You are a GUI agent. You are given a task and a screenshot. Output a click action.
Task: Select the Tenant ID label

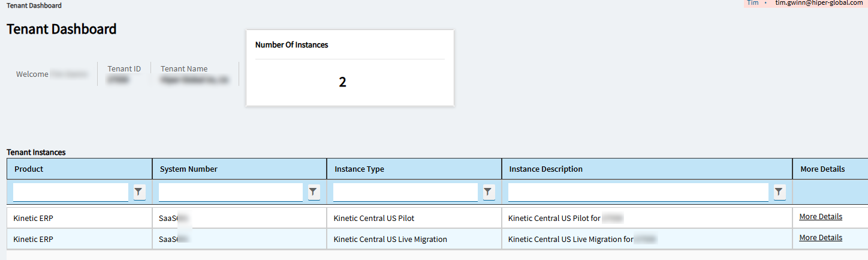[124, 68]
